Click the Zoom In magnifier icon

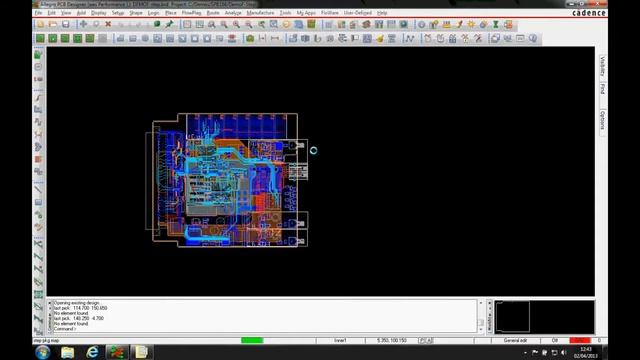coord(236,24)
